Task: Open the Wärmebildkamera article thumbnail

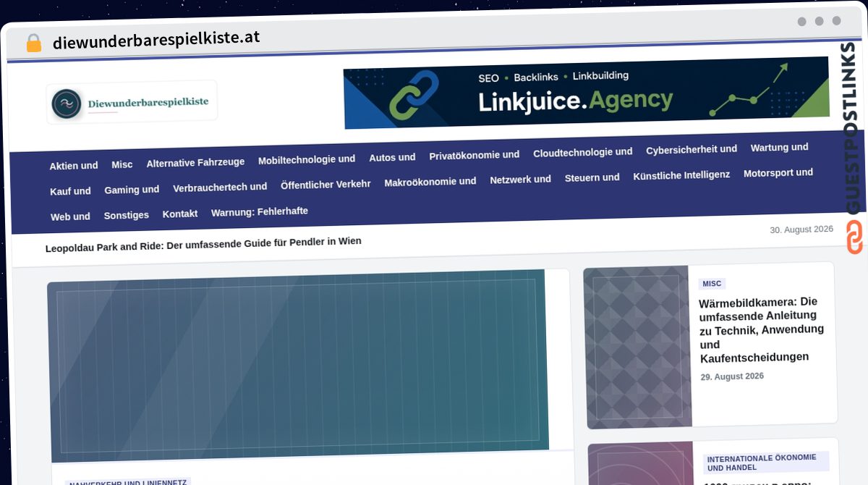Action: click(x=637, y=347)
